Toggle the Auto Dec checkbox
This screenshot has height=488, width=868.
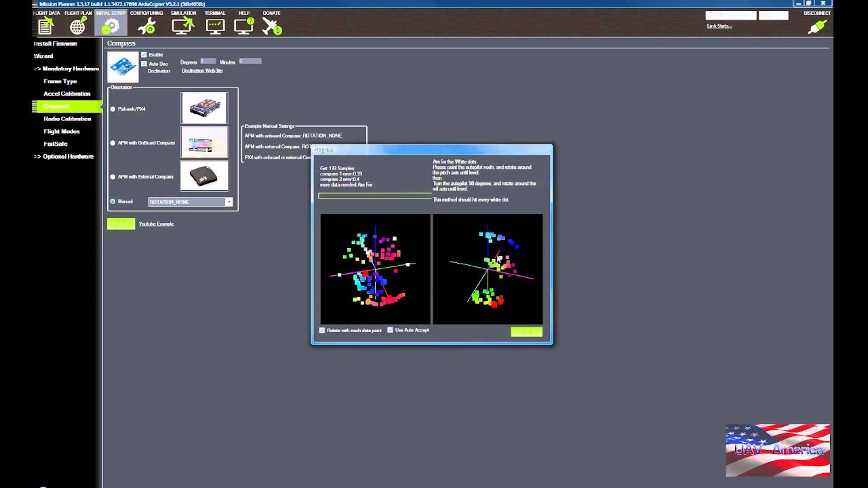pyautogui.click(x=144, y=64)
